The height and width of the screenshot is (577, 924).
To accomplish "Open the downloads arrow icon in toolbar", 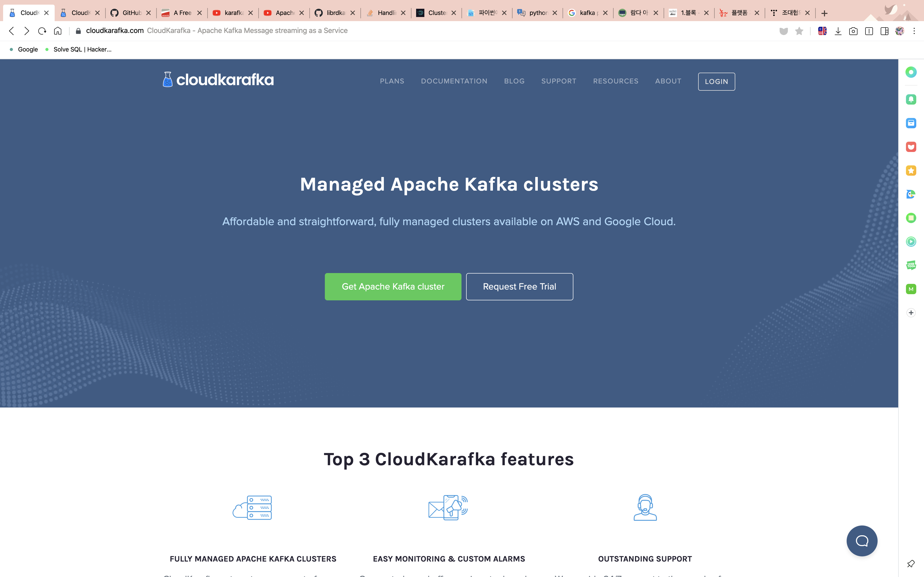I will click(838, 31).
